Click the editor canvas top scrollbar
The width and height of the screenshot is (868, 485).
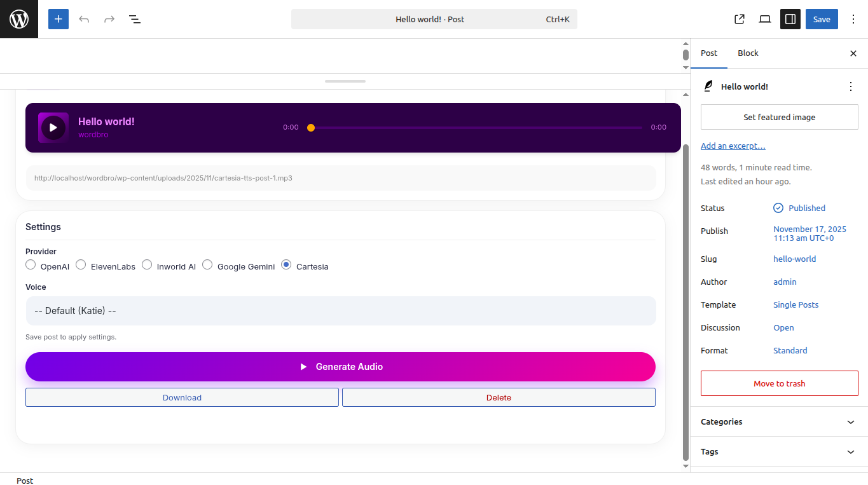click(x=685, y=55)
